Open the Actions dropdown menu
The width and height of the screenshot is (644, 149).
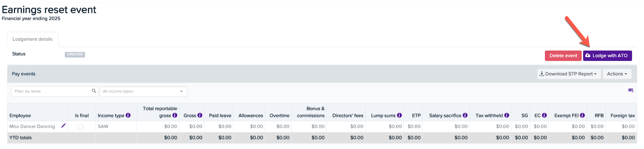tap(617, 74)
